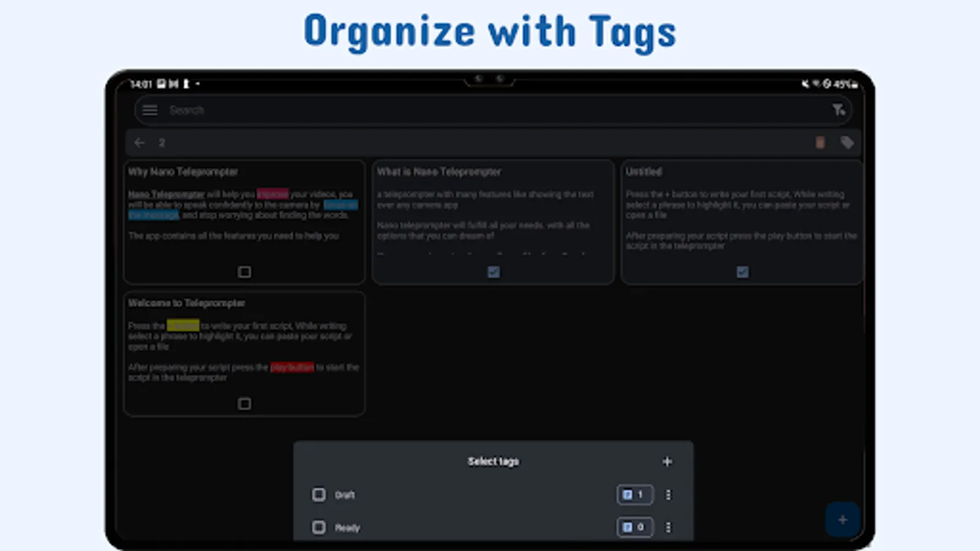Delete selected scripts with trash icon
Image resolution: width=980 pixels, height=551 pixels.
(820, 143)
